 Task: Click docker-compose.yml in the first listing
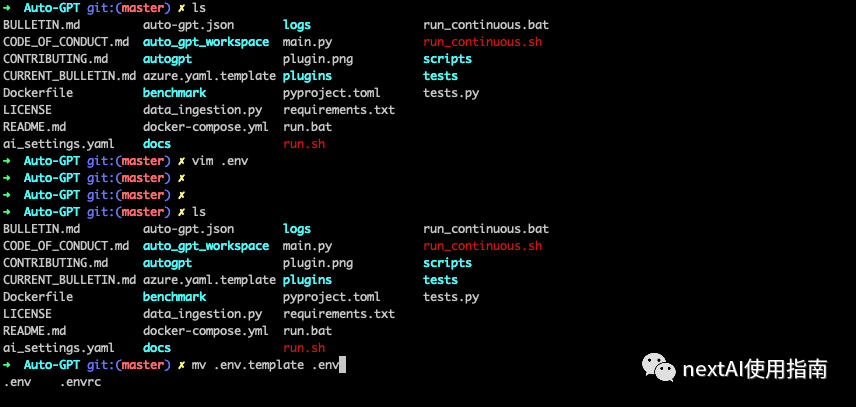pos(205,127)
